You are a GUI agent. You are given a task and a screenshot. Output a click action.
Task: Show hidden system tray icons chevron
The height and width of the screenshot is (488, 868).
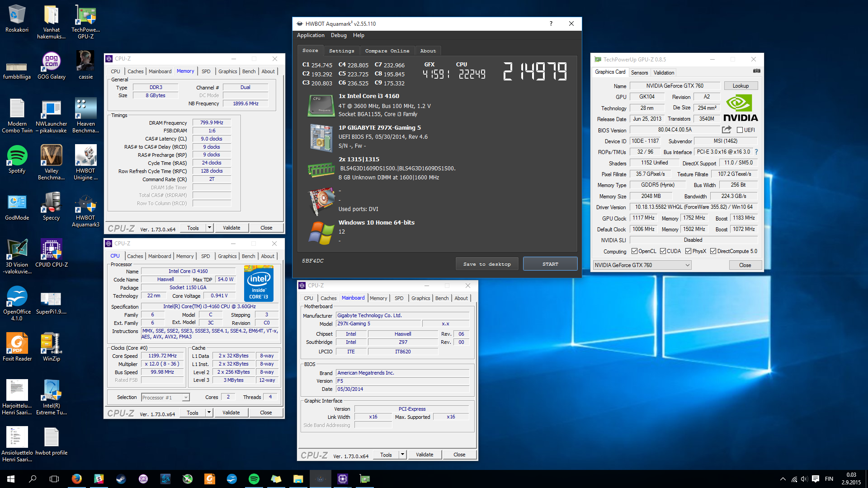pyautogui.click(x=783, y=479)
